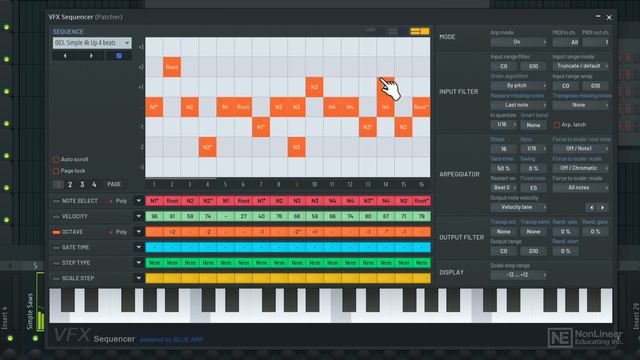Go to the next sequence with right arrow
The image size is (640, 360).
tap(91, 56)
